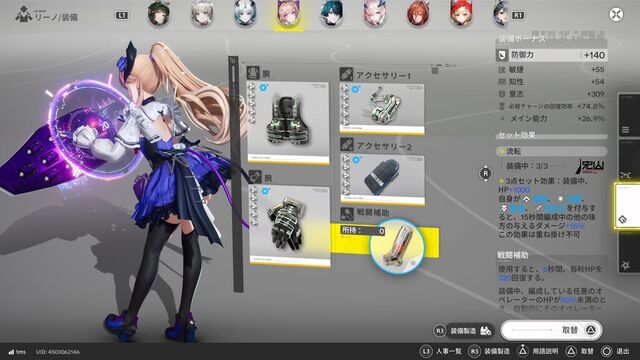This screenshot has width=640, height=360.
Task: Select the dark teal-haired operator portrait
Action: (x=331, y=14)
